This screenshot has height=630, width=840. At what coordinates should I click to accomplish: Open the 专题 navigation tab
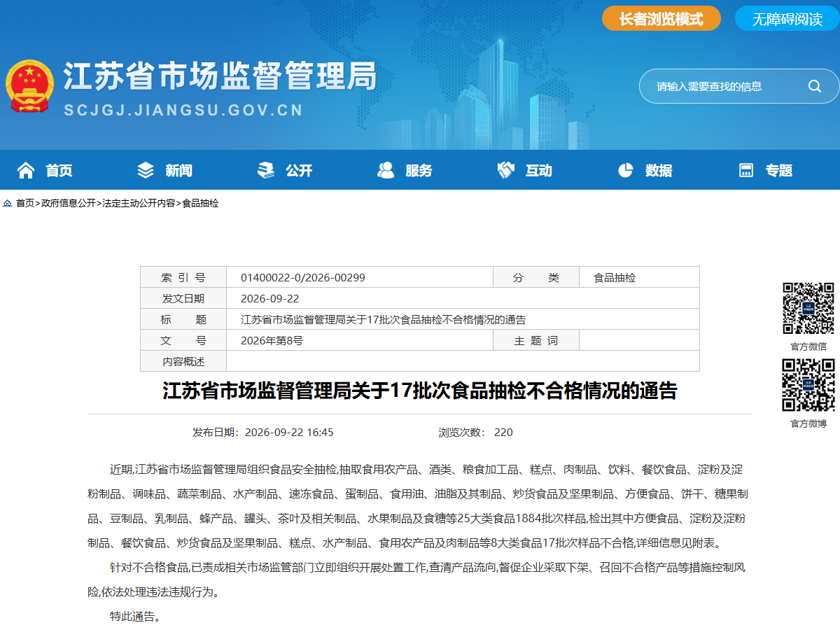pos(779,170)
